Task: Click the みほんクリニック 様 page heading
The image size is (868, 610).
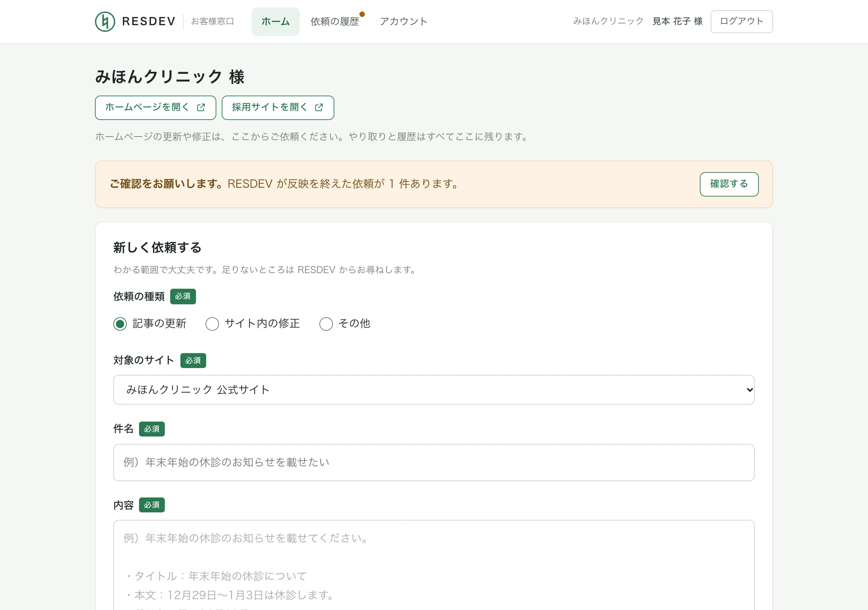Action: [x=170, y=77]
